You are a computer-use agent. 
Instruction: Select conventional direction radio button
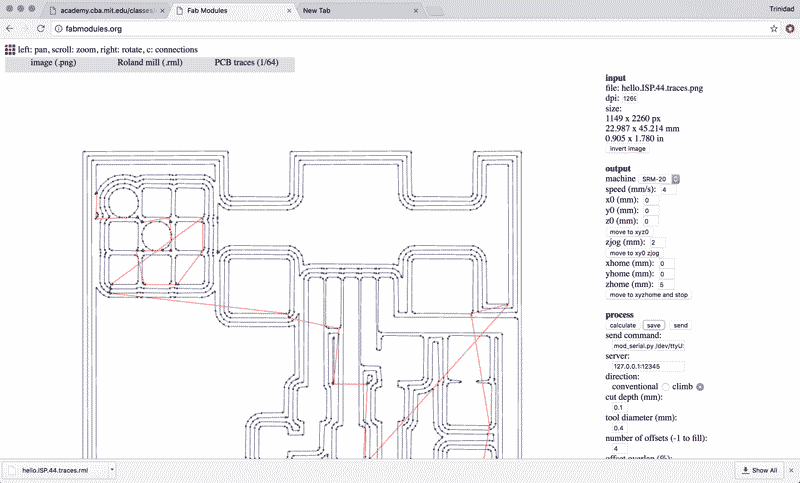click(665, 387)
